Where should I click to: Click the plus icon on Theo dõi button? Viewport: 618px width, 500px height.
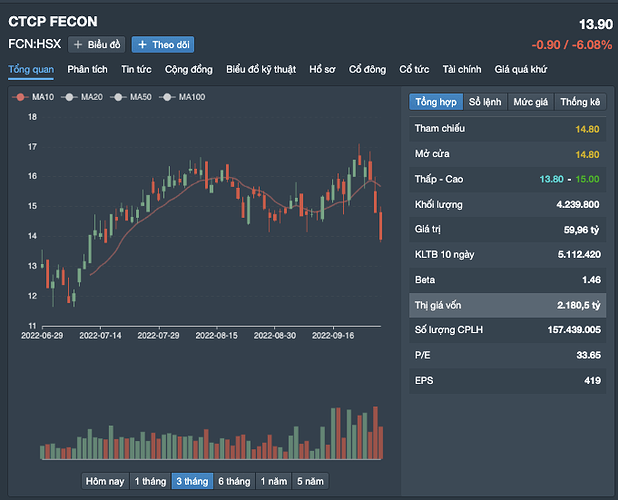(x=143, y=45)
